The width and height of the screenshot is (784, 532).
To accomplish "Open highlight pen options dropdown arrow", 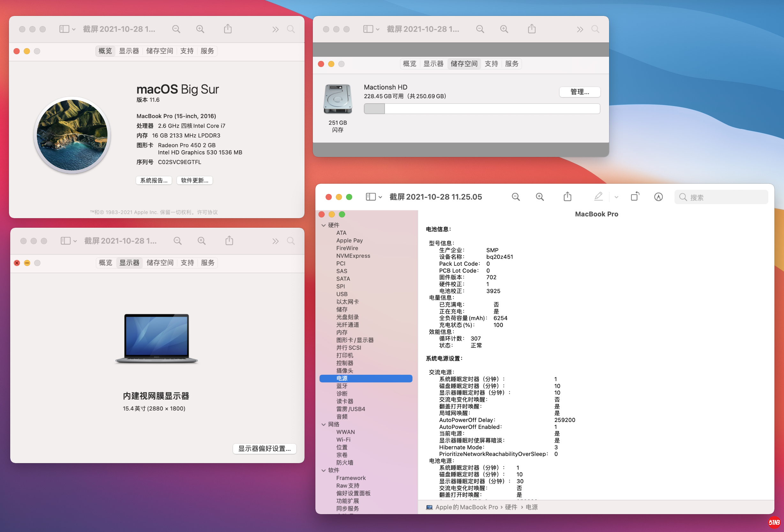I will [x=616, y=197].
